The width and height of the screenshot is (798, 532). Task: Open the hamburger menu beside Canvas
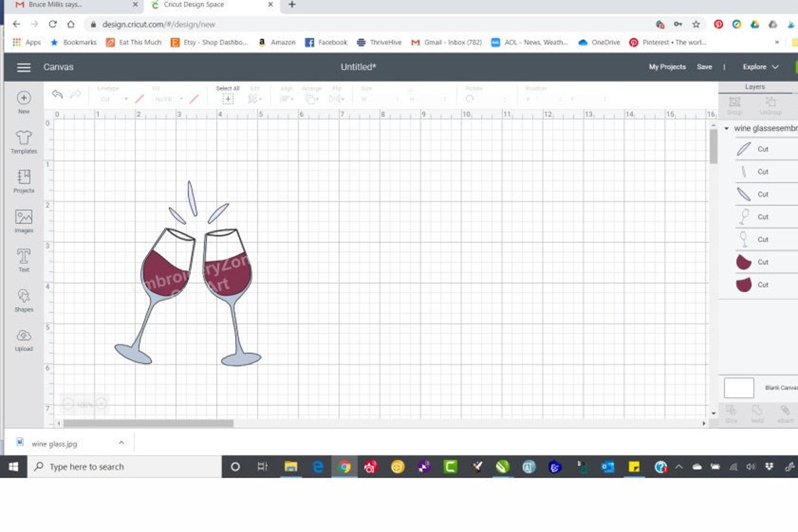tap(24, 67)
